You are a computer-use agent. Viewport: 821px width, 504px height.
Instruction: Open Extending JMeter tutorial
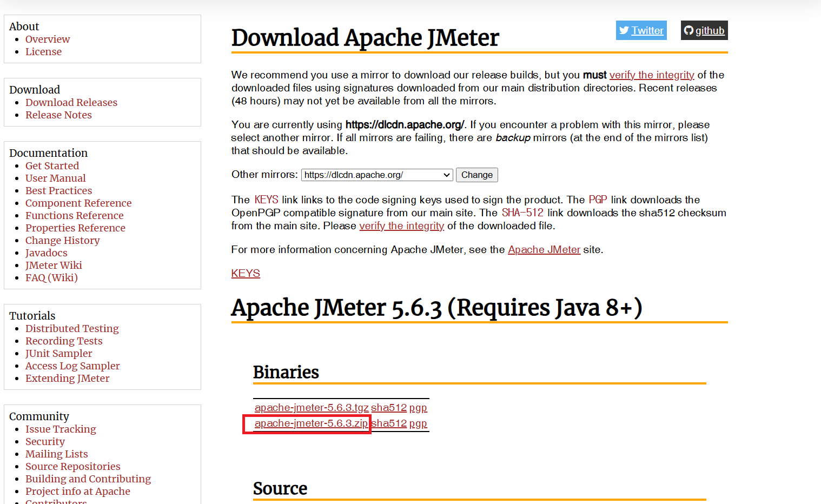(x=68, y=378)
